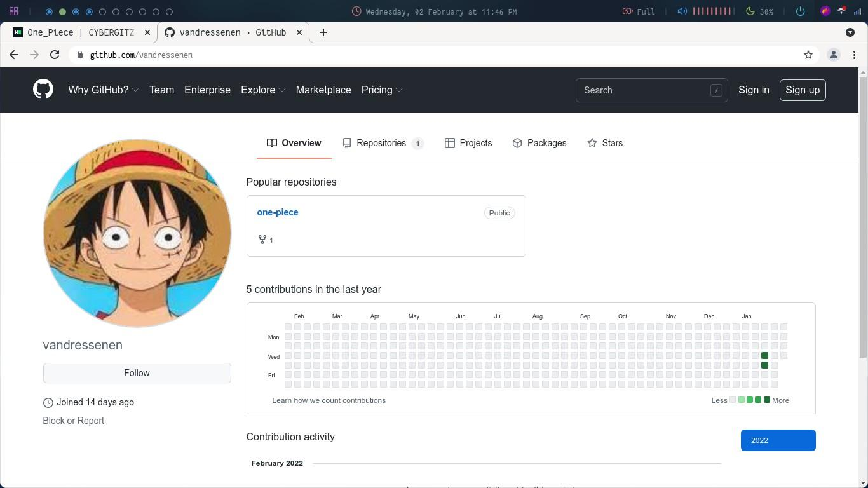
Task: Click the browser forward arrow
Action: tap(34, 55)
